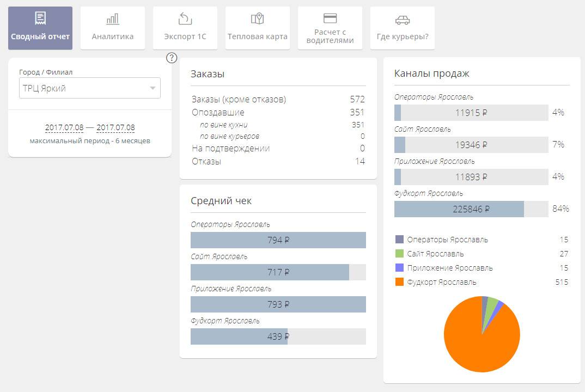This screenshot has height=392, width=585.
Task: Switch to the Аналитика tab
Action: coord(113,28)
